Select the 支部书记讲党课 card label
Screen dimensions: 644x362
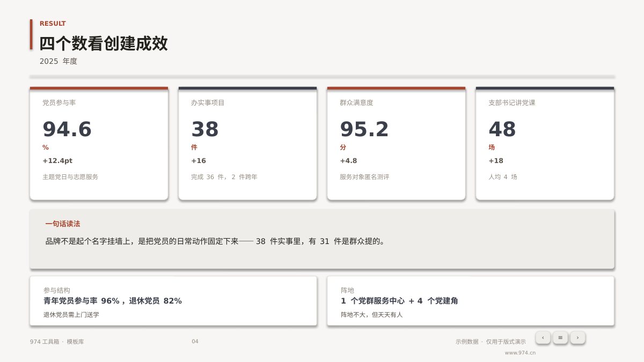click(x=512, y=102)
